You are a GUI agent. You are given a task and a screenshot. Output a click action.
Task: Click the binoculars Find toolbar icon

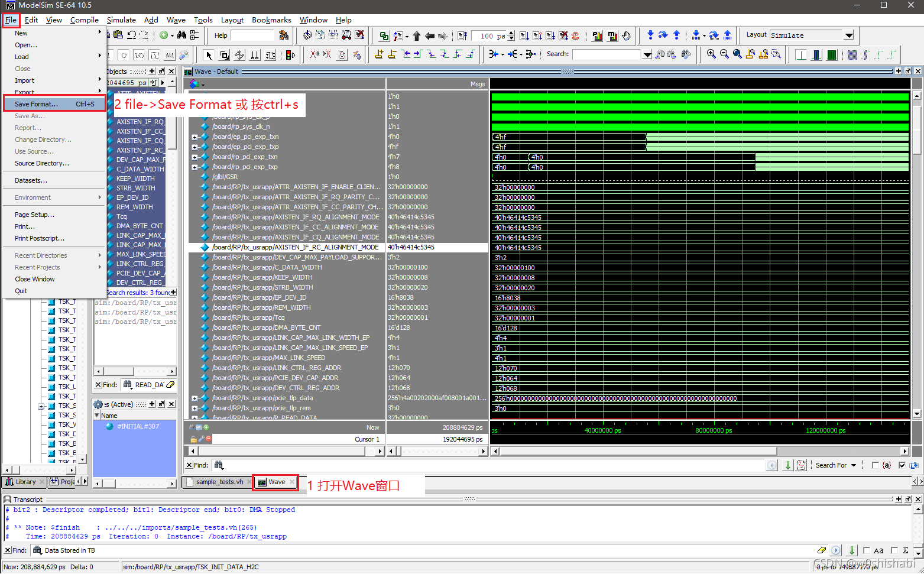181,35
